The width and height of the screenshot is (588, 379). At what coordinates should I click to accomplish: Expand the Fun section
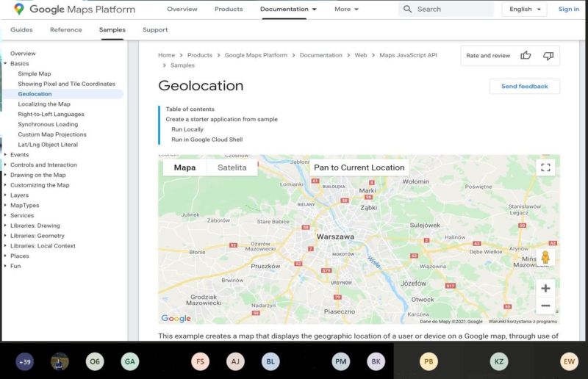point(6,266)
